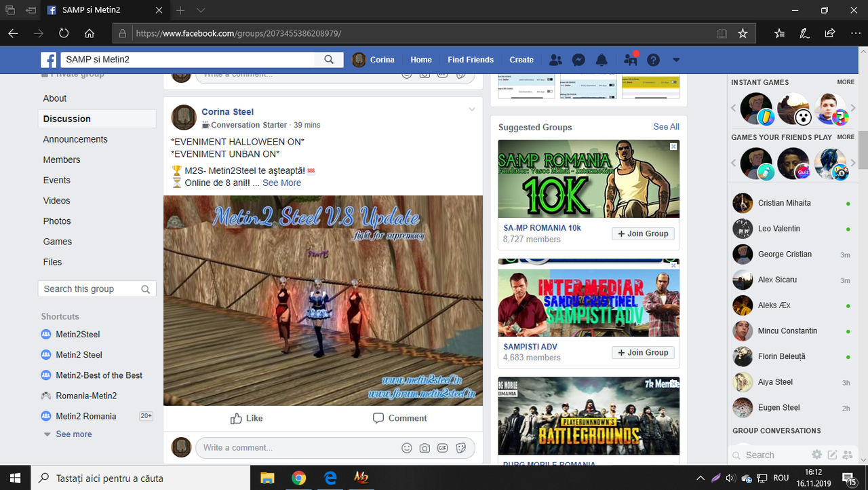Open the Videos section
This screenshot has height=490, width=868.
(56, 200)
